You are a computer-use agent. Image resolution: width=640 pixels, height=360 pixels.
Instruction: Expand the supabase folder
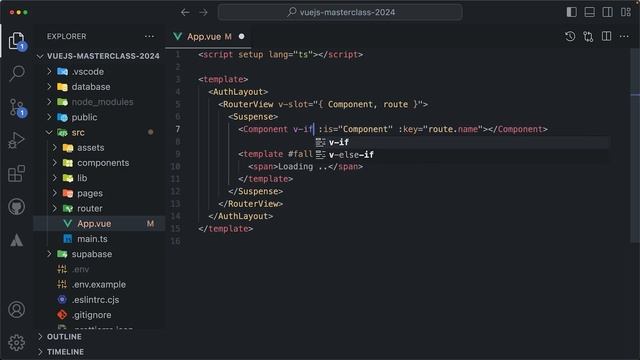99,254
